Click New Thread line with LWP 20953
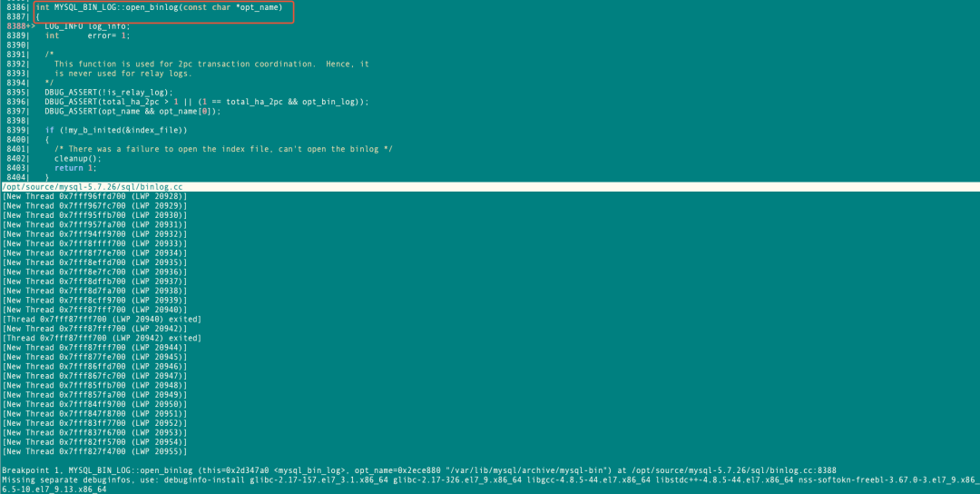The image size is (980, 494). (94, 433)
